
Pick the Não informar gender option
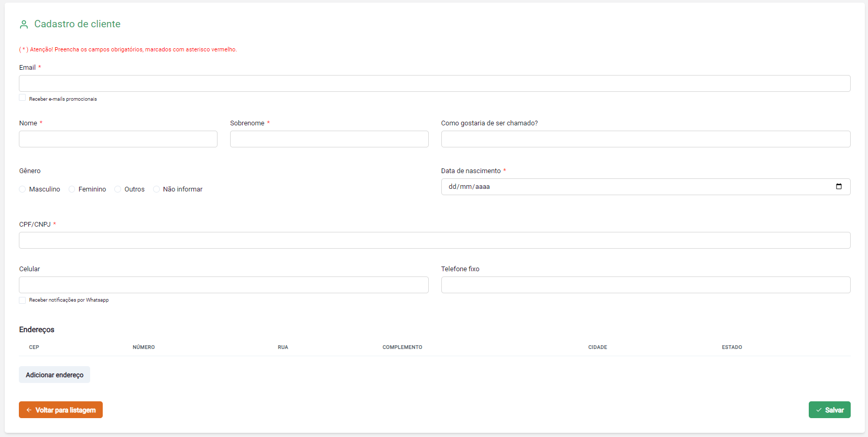(x=156, y=189)
